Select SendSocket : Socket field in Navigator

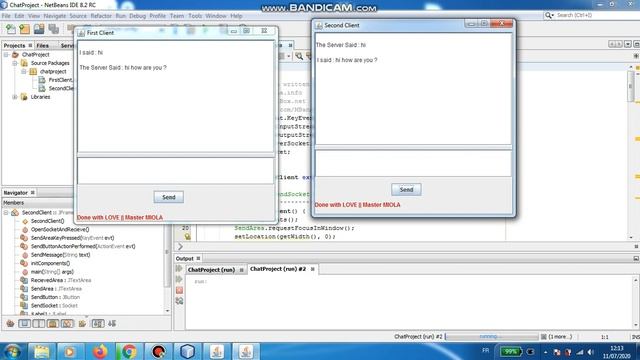pos(54,306)
